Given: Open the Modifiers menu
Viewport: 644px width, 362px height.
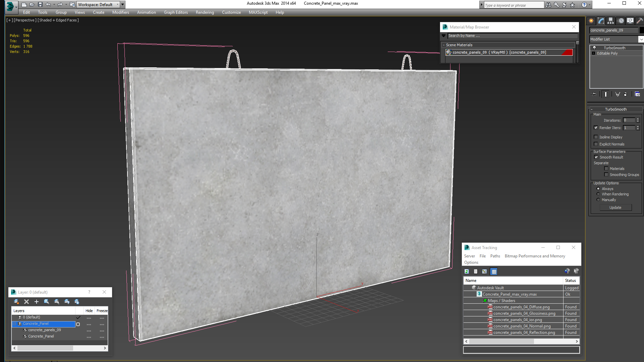Looking at the screenshot, I should pos(121,12).
